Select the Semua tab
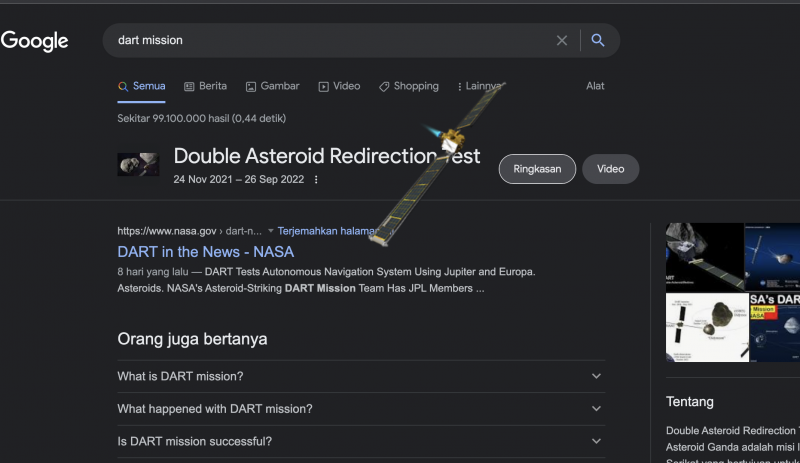 141,86
